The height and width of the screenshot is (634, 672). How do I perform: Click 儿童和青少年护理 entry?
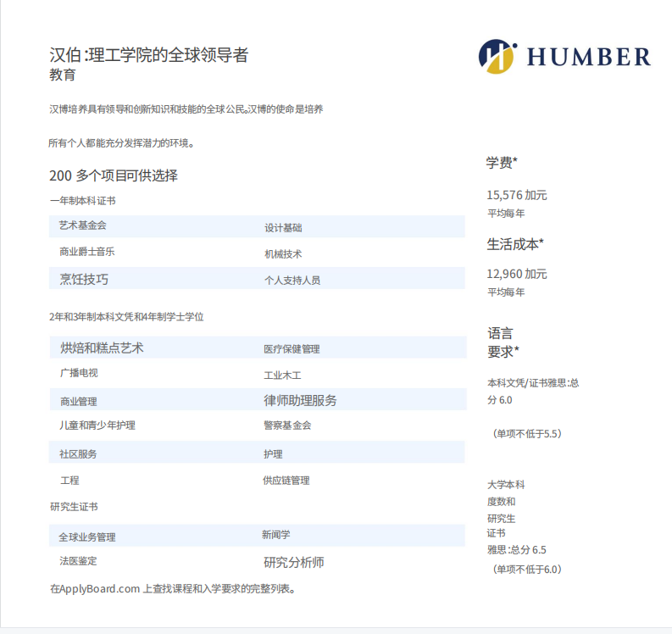(97, 425)
